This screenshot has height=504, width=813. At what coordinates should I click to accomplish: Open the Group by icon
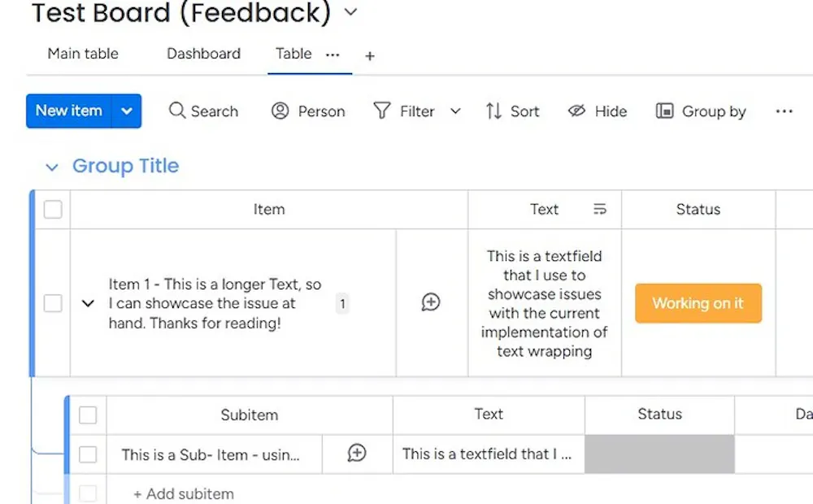pos(665,111)
